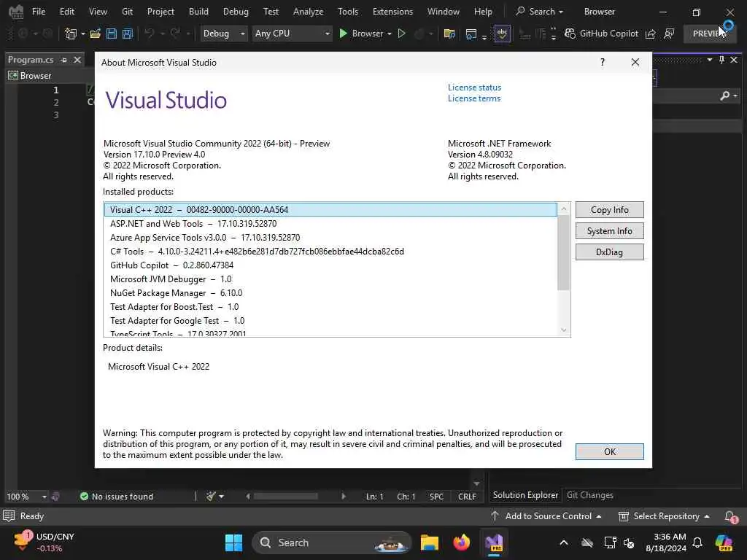Pin the Program.cs tab
Screen dimensions: 747x560
pyautogui.click(x=64, y=60)
